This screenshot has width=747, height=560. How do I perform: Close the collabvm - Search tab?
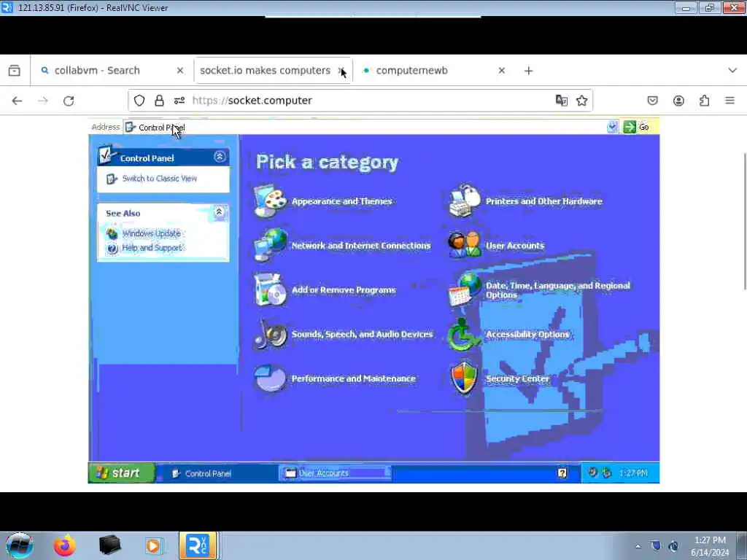[x=180, y=71]
